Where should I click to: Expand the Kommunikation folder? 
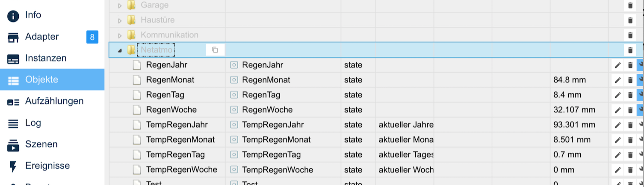pos(120,35)
